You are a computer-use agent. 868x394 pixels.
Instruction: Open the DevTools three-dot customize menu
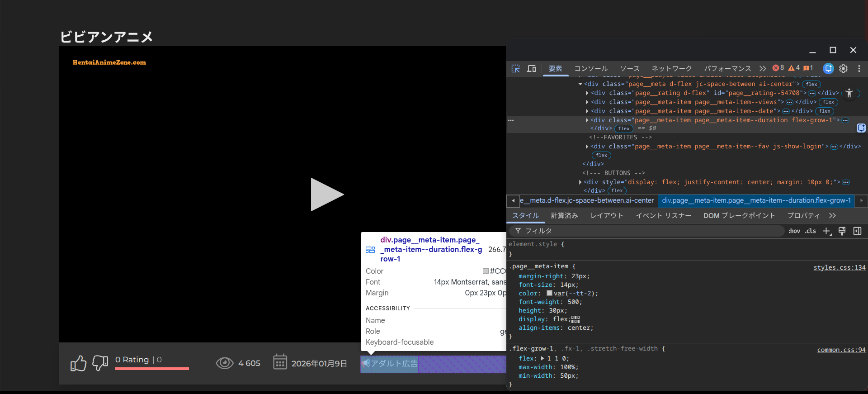click(859, 69)
